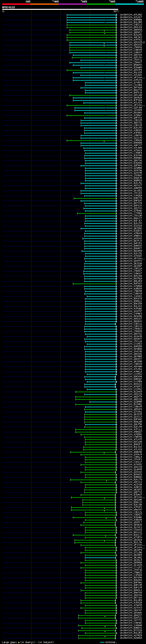Click hit label UniRef100_Q84ZS7
Viewport: 146px width, 644px height.
[131, 615]
